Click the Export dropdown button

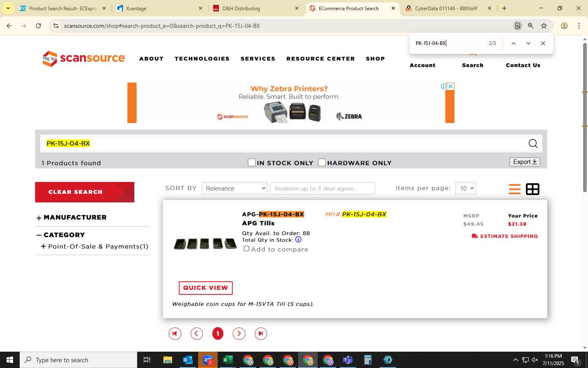click(x=525, y=162)
